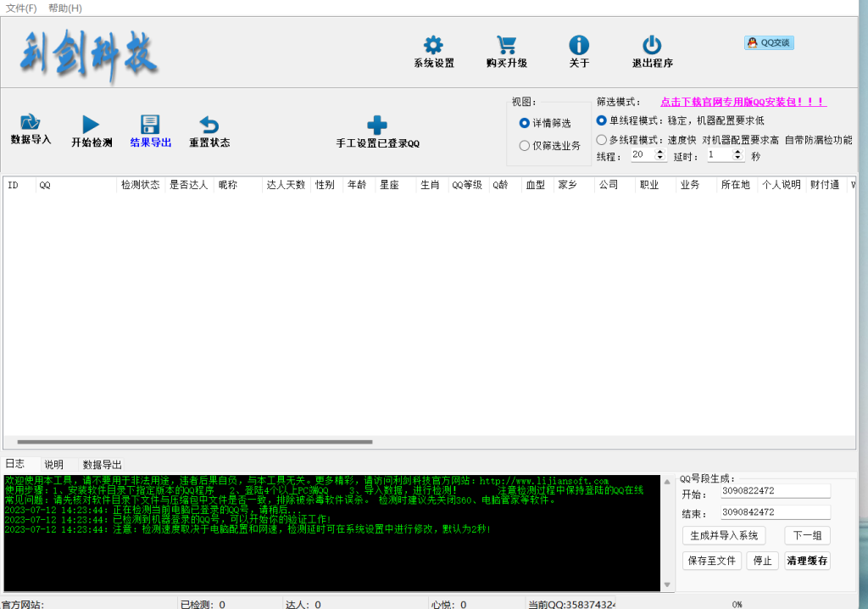Viewport: 868px width, 609px height.
Task: Click the 结果导出 save disk icon
Action: tap(150, 125)
